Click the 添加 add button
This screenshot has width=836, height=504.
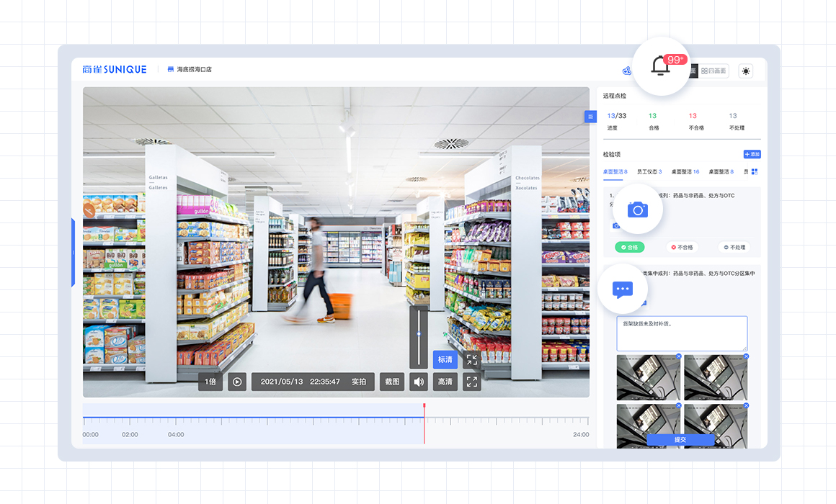coord(752,154)
